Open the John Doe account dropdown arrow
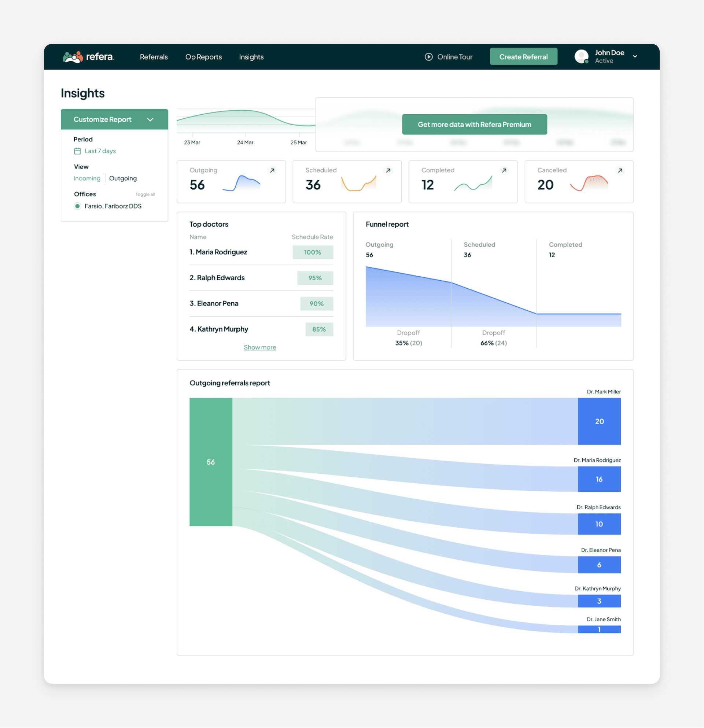This screenshot has width=704, height=728. pos(635,56)
